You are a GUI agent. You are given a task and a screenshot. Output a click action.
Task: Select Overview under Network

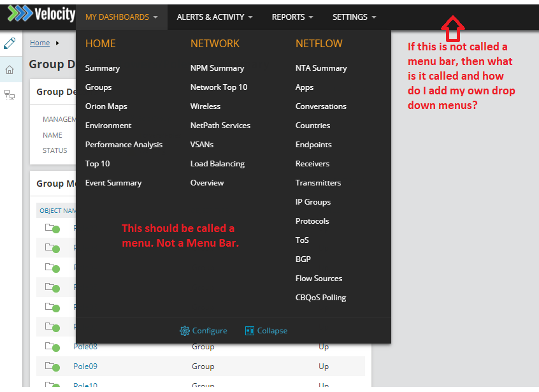pos(207,183)
